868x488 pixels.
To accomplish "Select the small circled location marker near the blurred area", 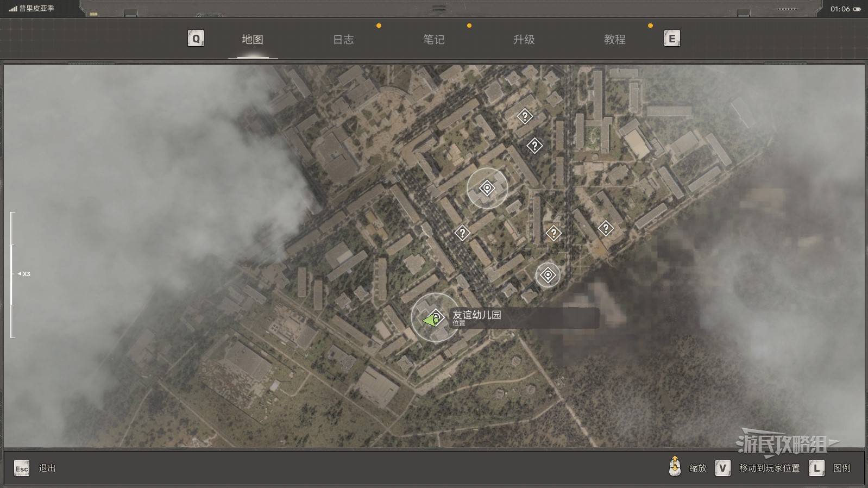I will 548,276.
